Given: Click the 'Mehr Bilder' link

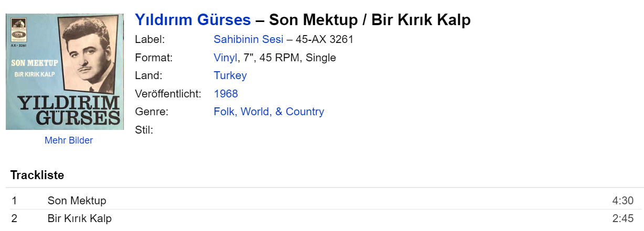Looking at the screenshot, I should (x=69, y=140).
